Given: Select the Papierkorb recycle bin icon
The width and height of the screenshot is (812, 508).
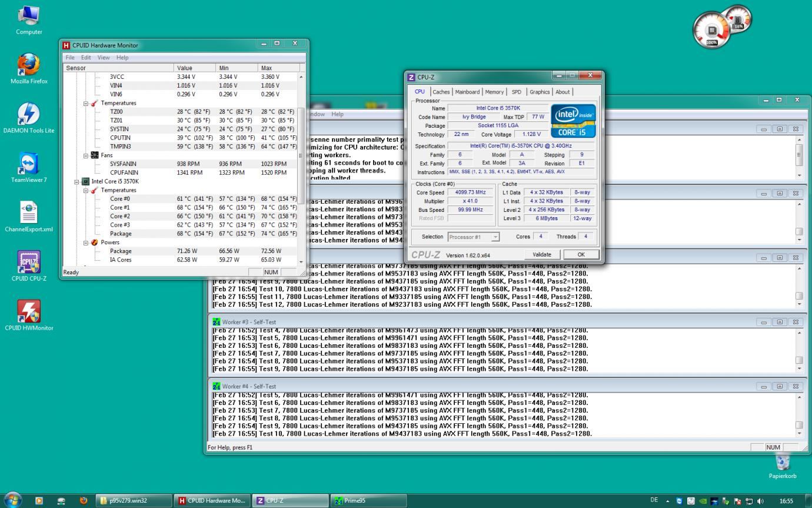Looking at the screenshot, I should [783, 466].
